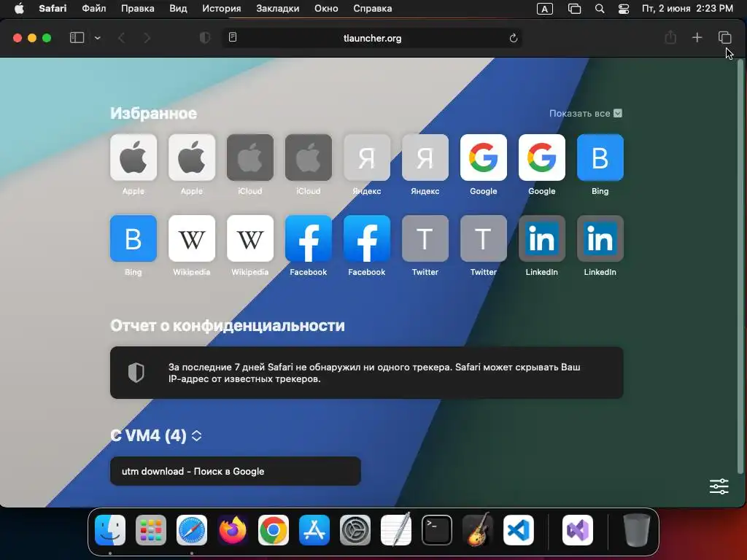Open System Settings from the Dock
The width and height of the screenshot is (747, 560).
[355, 530]
